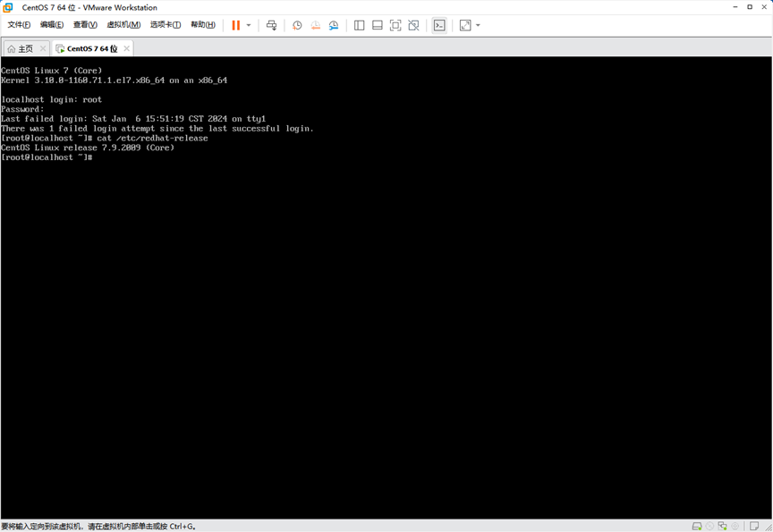Click the status bar Ctrl+G hint text
The image size is (773, 532).
coord(98,526)
